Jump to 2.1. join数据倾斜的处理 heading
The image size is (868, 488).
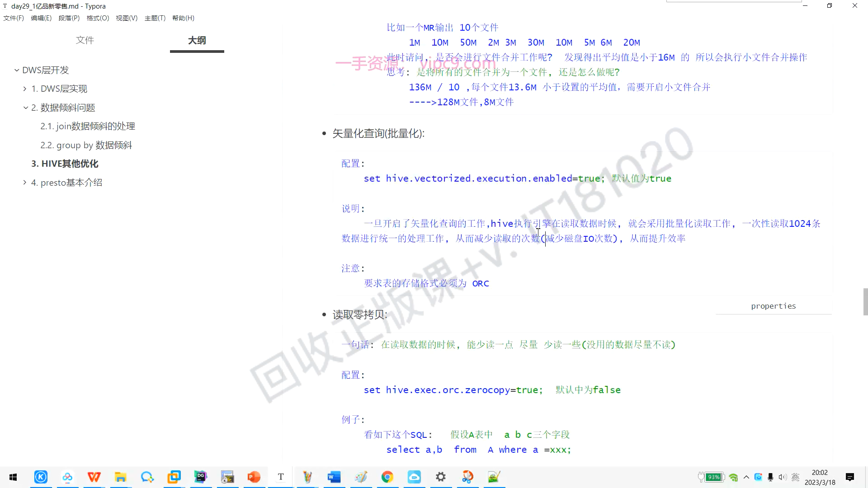click(88, 127)
